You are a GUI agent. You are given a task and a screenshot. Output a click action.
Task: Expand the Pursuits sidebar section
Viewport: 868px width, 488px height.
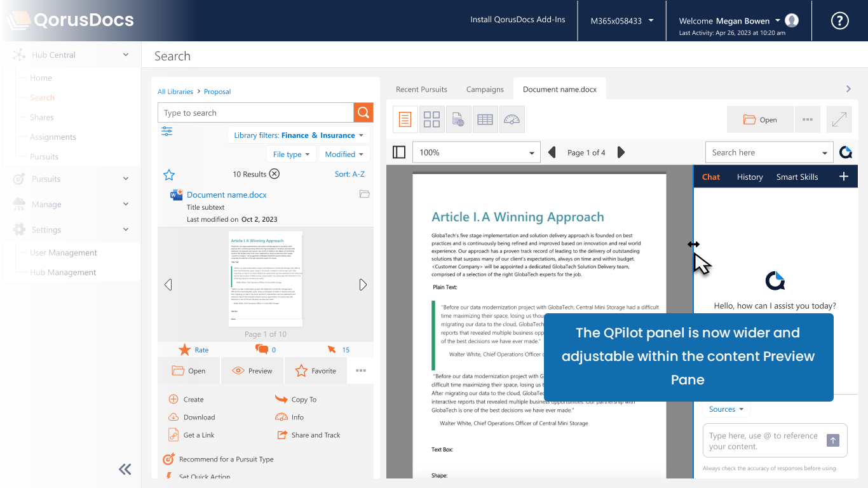click(x=126, y=179)
